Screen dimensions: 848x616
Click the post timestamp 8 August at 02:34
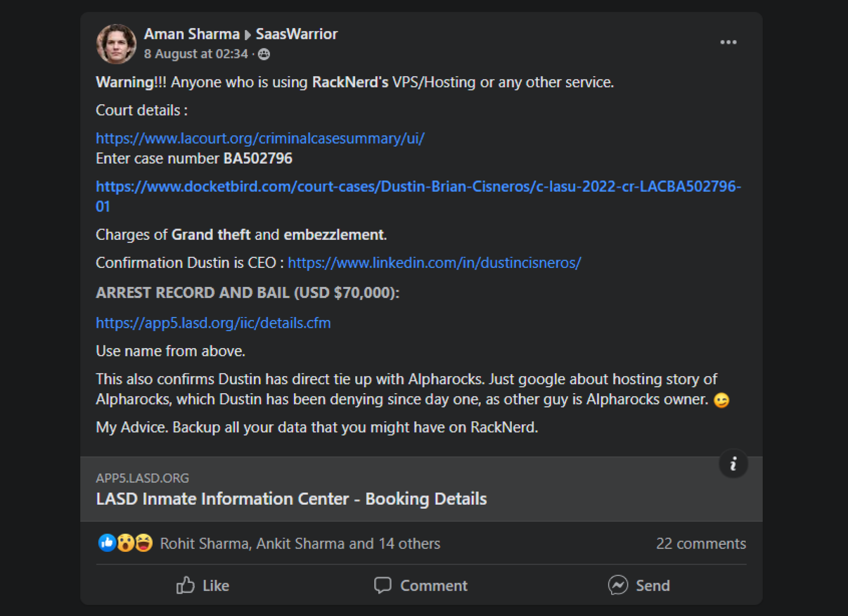(x=196, y=54)
